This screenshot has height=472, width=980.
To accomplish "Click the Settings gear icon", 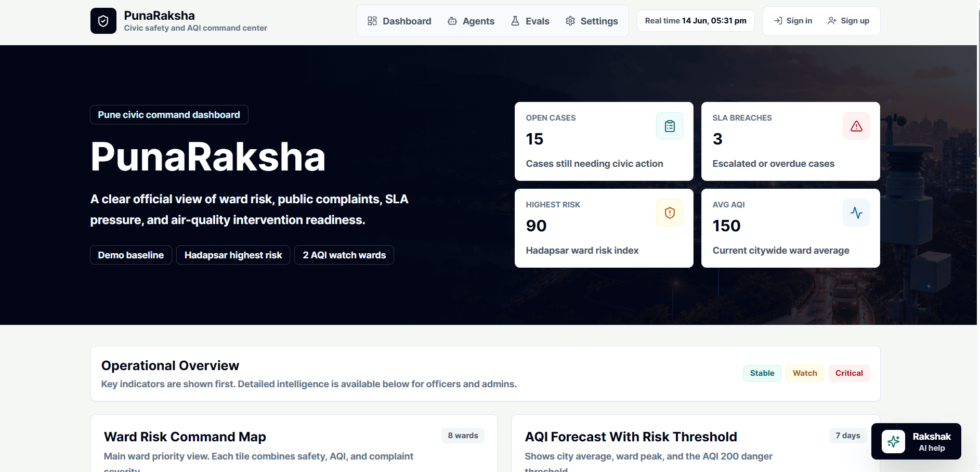I will tap(570, 21).
